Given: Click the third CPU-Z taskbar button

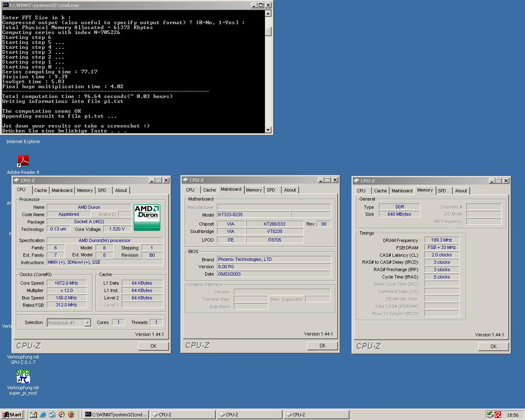Looking at the screenshot, I should [x=316, y=415].
